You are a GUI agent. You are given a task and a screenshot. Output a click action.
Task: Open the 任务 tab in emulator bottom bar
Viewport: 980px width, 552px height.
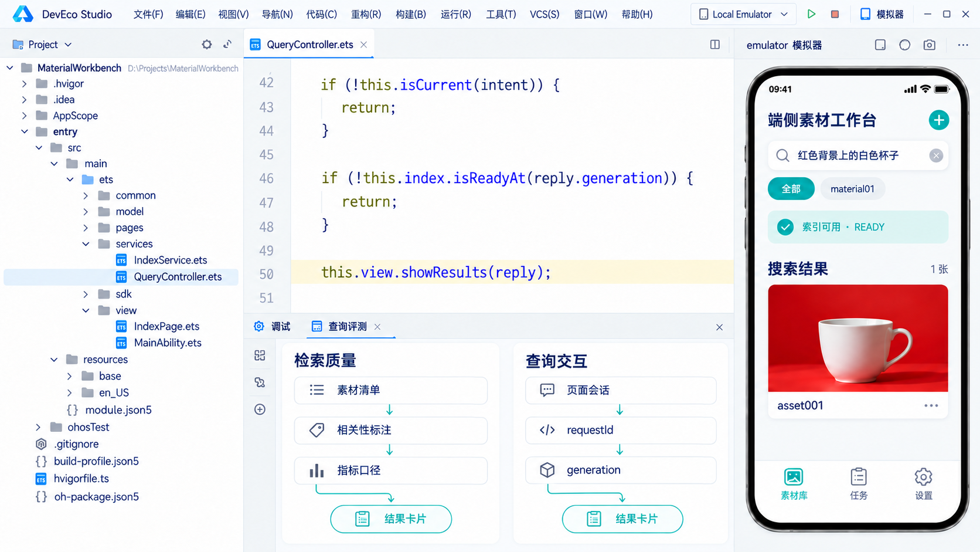pos(859,484)
